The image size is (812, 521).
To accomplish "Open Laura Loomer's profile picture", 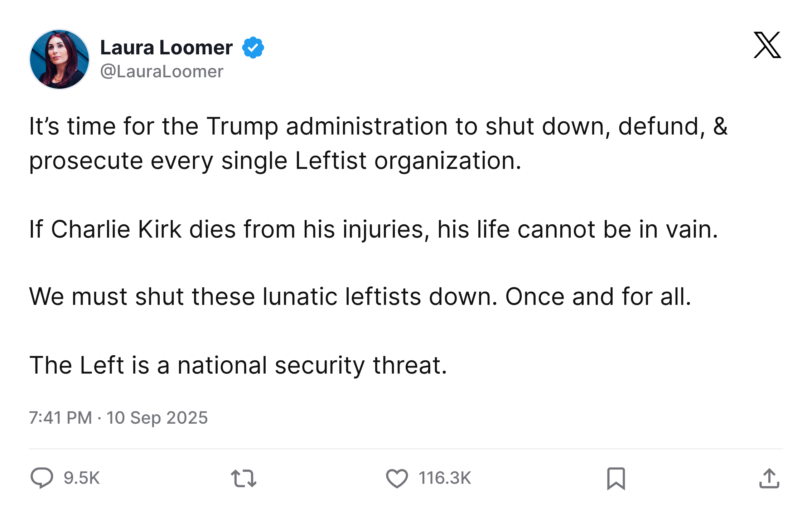I will pyautogui.click(x=59, y=59).
